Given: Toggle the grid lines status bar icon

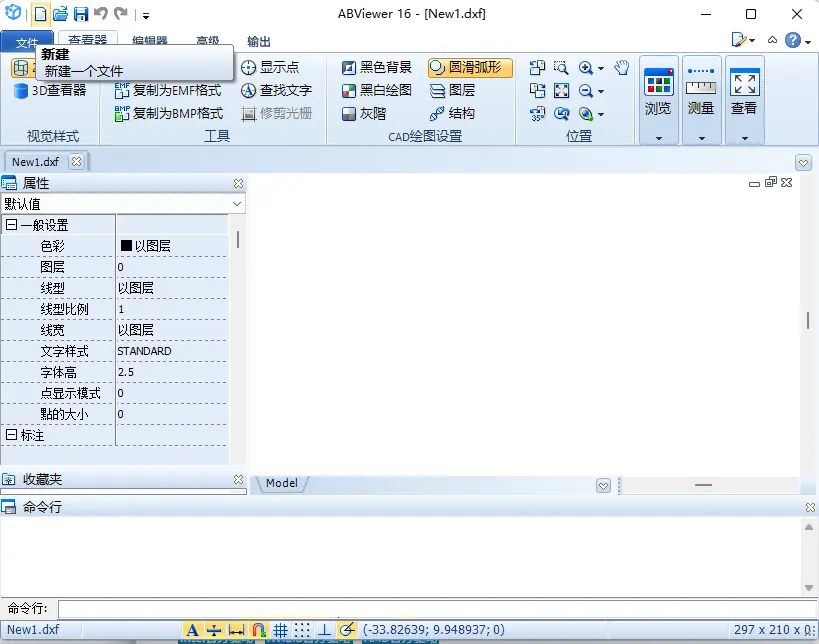Looking at the screenshot, I should [x=280, y=630].
